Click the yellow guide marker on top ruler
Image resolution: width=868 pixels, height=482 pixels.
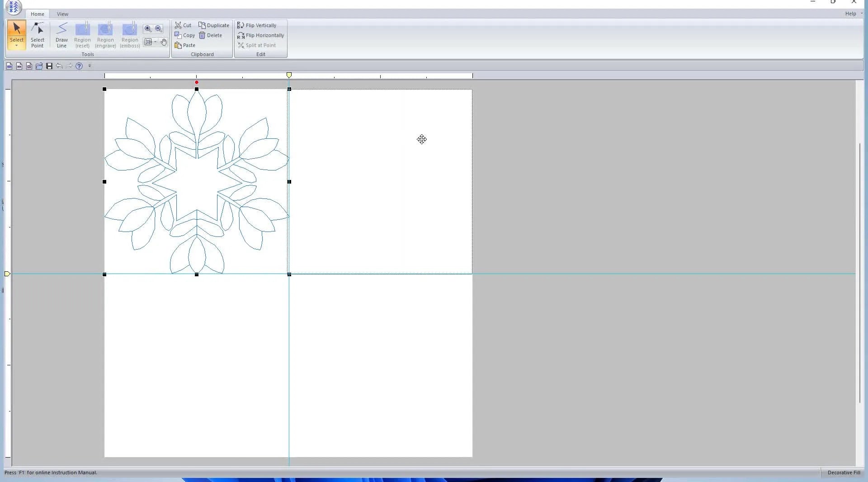(289, 75)
